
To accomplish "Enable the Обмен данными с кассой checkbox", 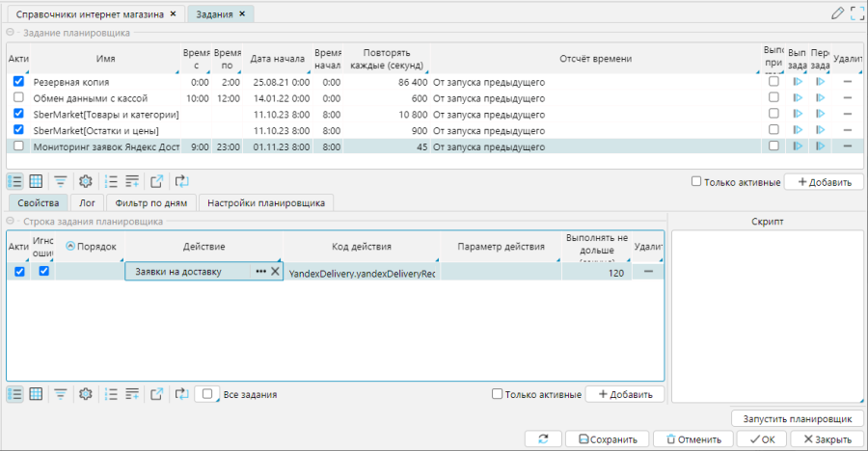I will pyautogui.click(x=18, y=98).
